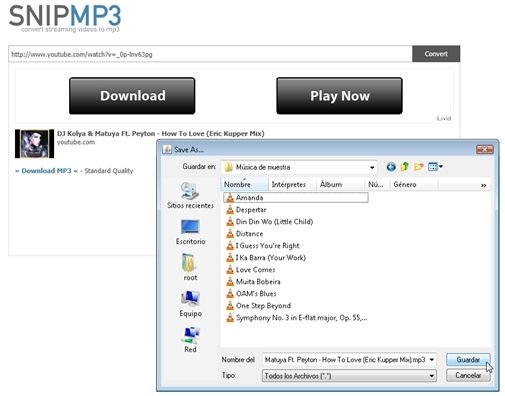Click the large Download button
The image size is (505, 396).
[x=132, y=96]
